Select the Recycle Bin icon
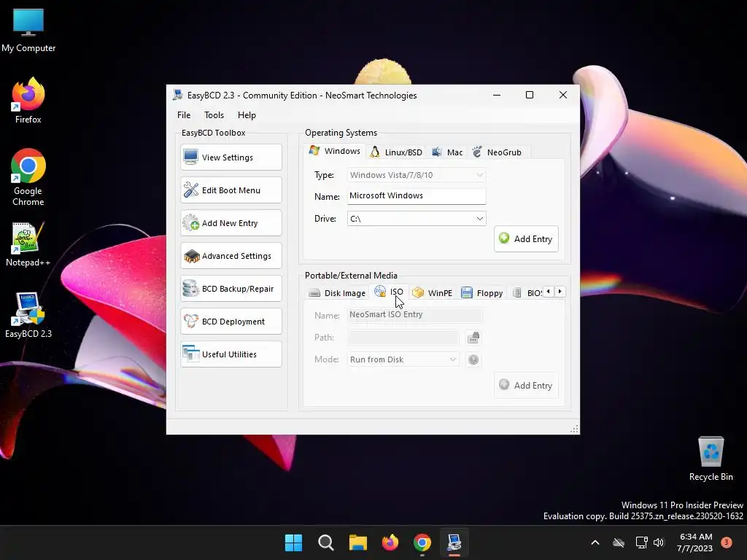747x560 pixels. coord(711,459)
